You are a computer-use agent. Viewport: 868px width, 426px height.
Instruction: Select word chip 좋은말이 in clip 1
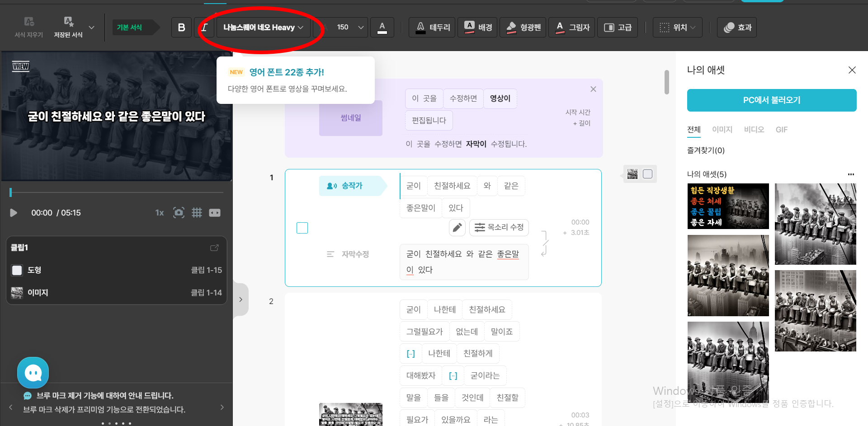pos(421,208)
